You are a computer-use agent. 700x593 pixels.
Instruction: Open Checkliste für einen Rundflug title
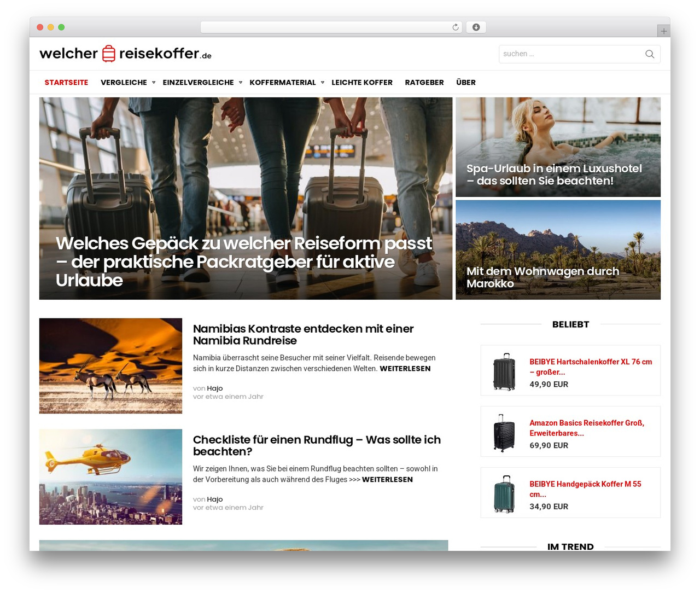pyautogui.click(x=317, y=445)
